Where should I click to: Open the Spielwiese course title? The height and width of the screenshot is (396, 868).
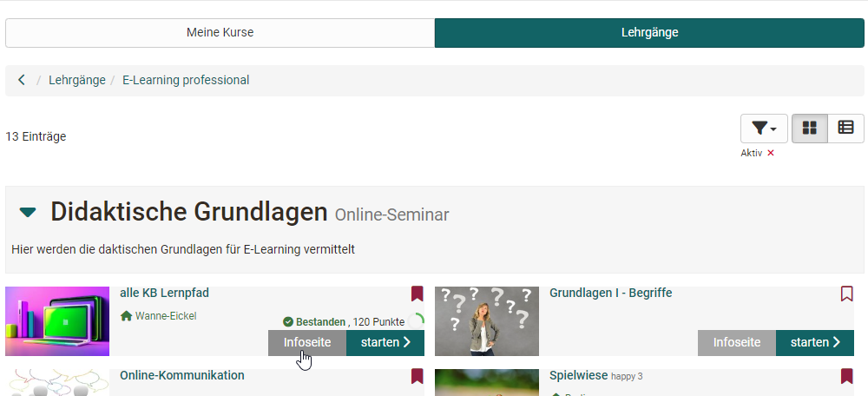pos(578,375)
